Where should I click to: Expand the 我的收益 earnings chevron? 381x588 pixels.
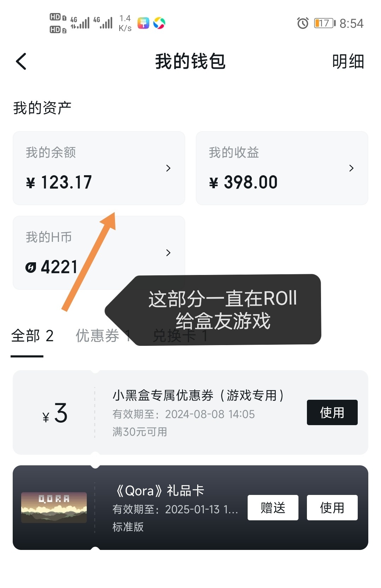(x=351, y=168)
